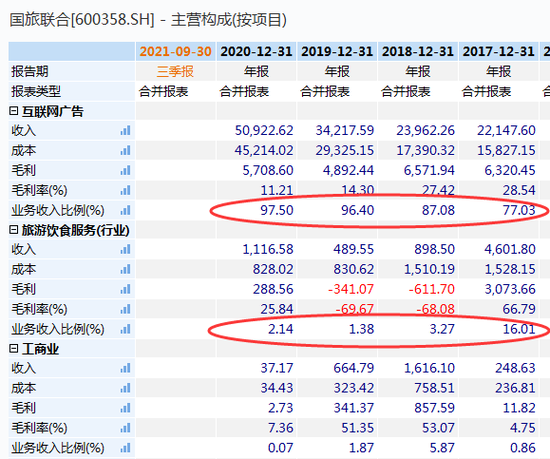This screenshot has width=550, height=459.
Task: Click the gross profit value 4,892.44
Action: 349,170
